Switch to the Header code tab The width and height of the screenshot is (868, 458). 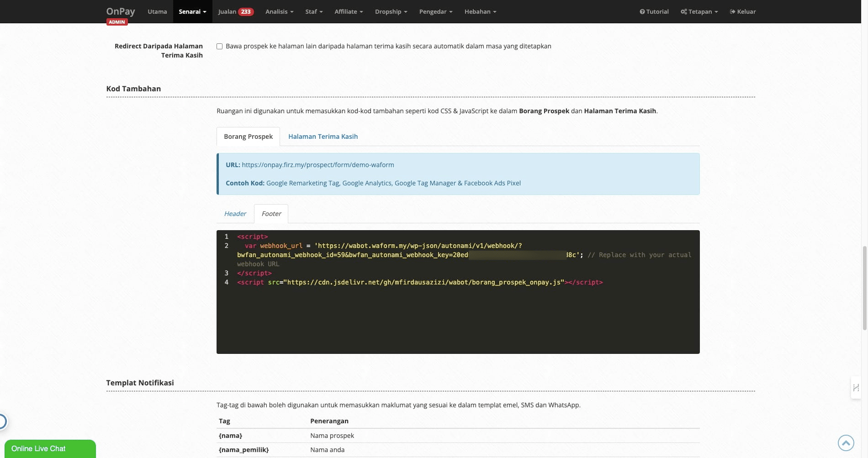pos(235,214)
